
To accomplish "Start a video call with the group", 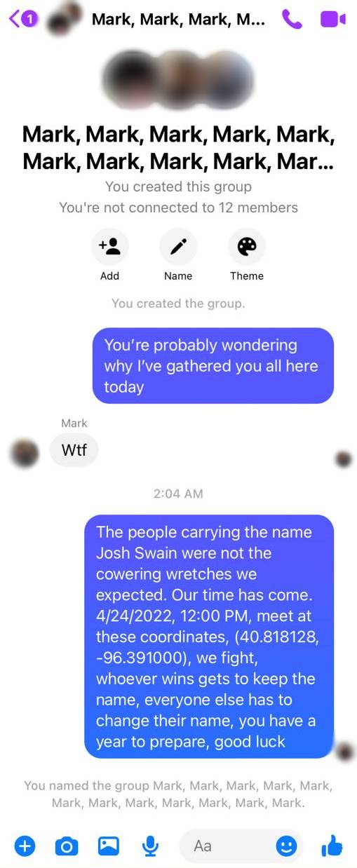I will (x=332, y=19).
